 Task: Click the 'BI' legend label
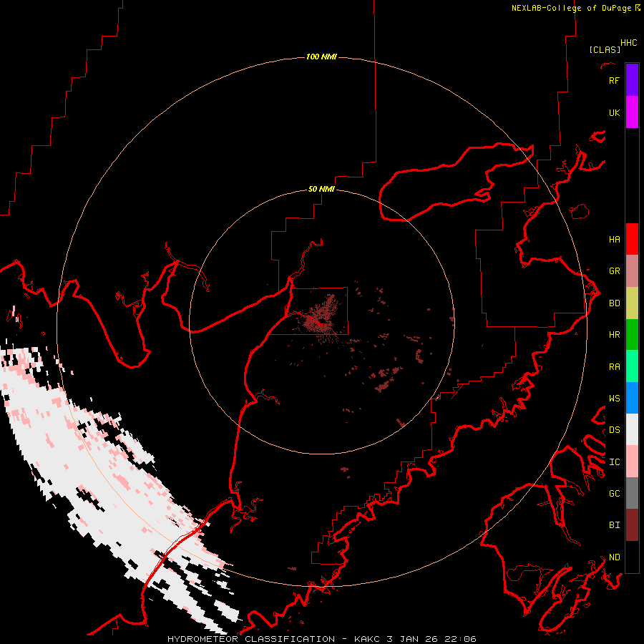(614, 525)
